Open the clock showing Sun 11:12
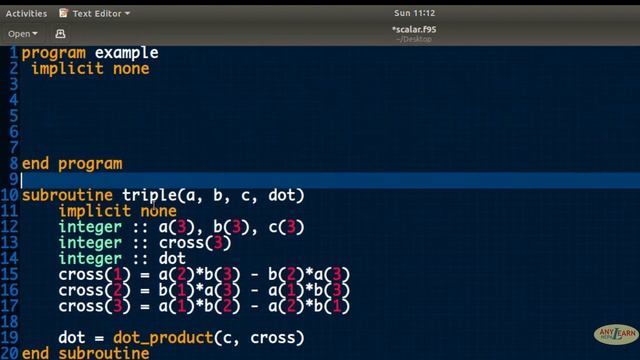640x360 pixels. point(414,13)
